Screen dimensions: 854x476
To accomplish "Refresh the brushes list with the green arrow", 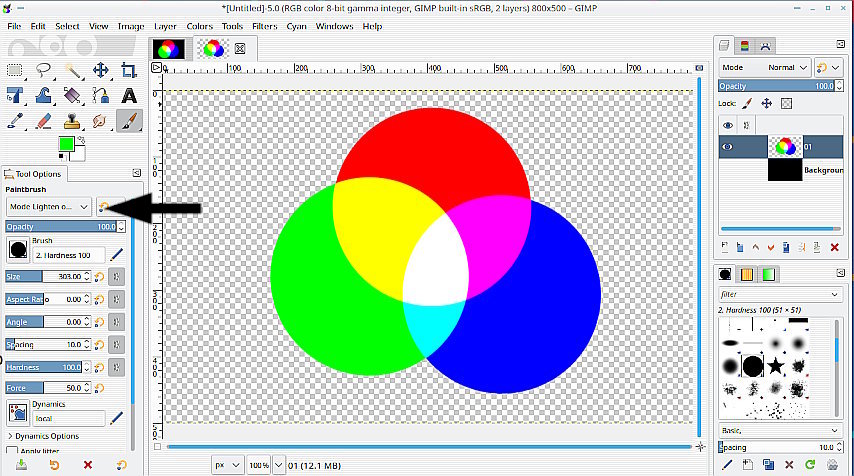I will coord(810,465).
